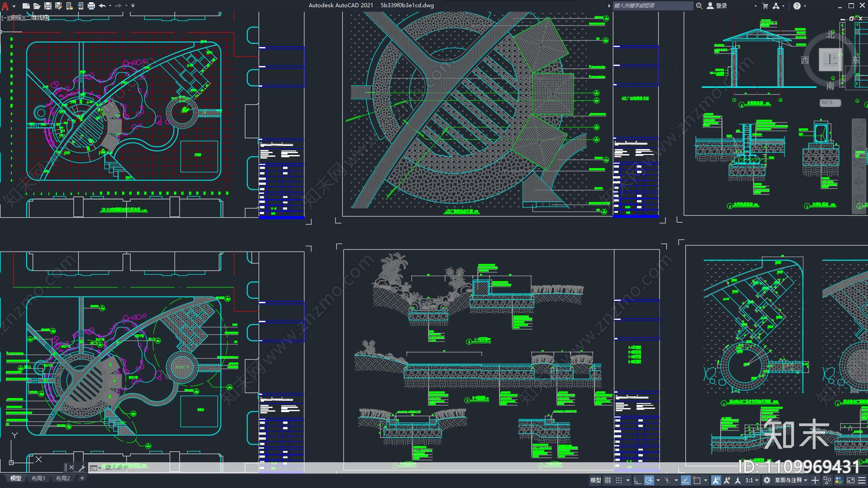Save the drawing with the disk icon
Image resolution: width=868 pixels, height=488 pixels.
(48, 6)
